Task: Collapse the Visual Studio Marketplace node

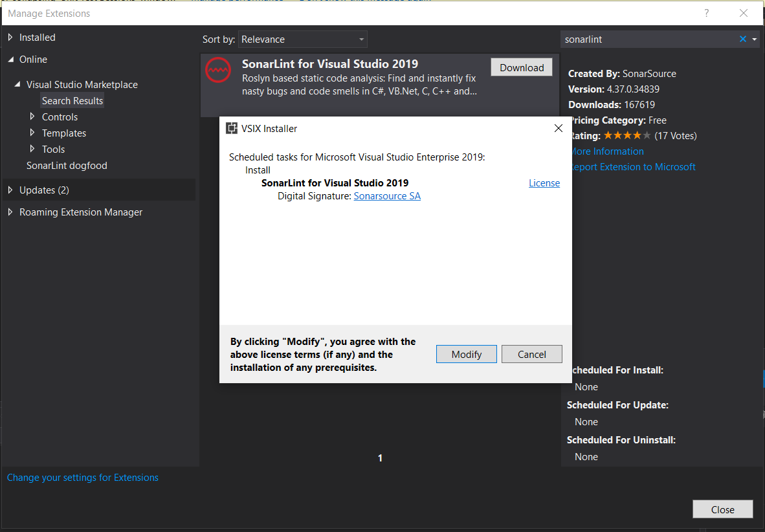Action: coord(17,84)
